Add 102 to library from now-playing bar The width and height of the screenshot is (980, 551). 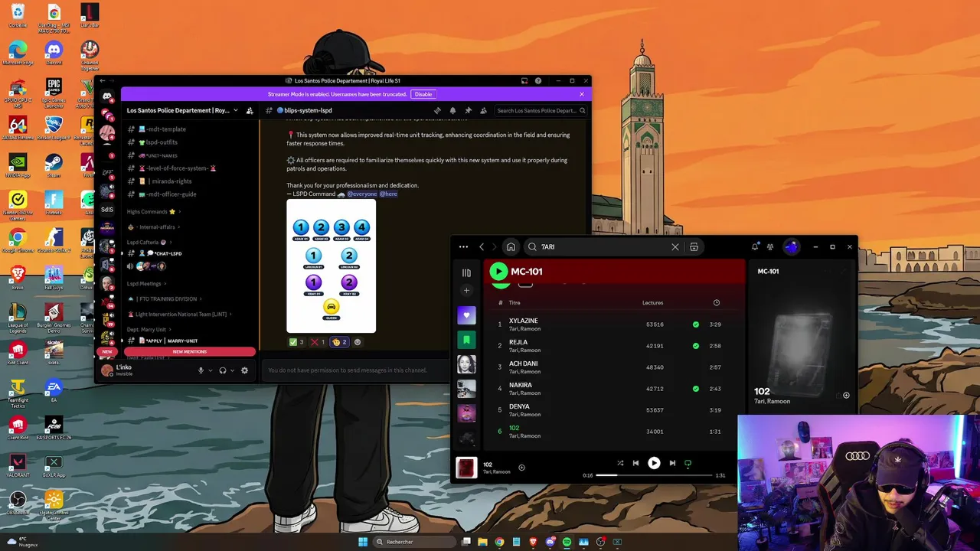tap(521, 468)
